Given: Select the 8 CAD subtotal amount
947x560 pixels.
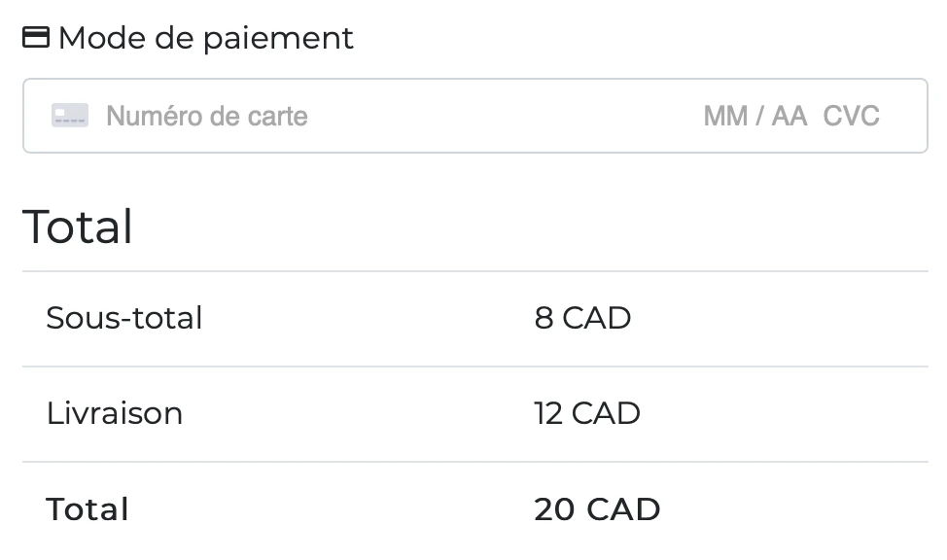Looking at the screenshot, I should coord(582,318).
